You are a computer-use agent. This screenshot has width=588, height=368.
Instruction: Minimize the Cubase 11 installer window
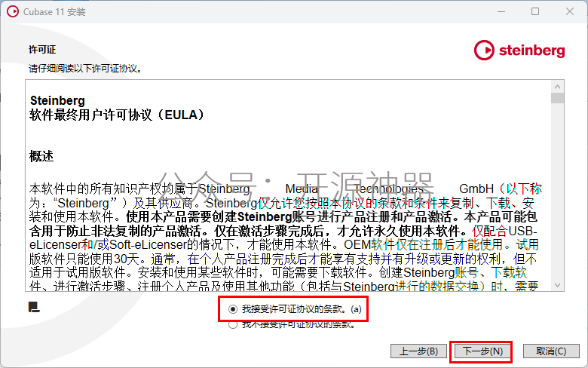click(x=501, y=11)
